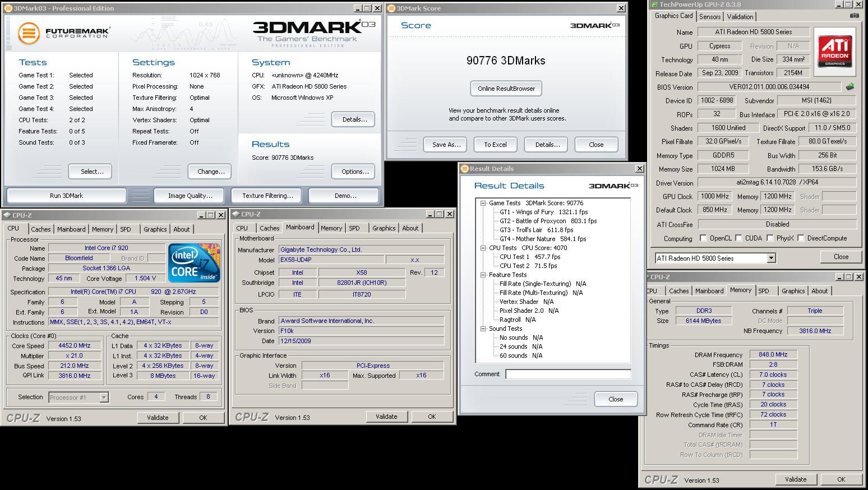
Task: Collapse the Game Tests tree node
Action: [x=483, y=203]
